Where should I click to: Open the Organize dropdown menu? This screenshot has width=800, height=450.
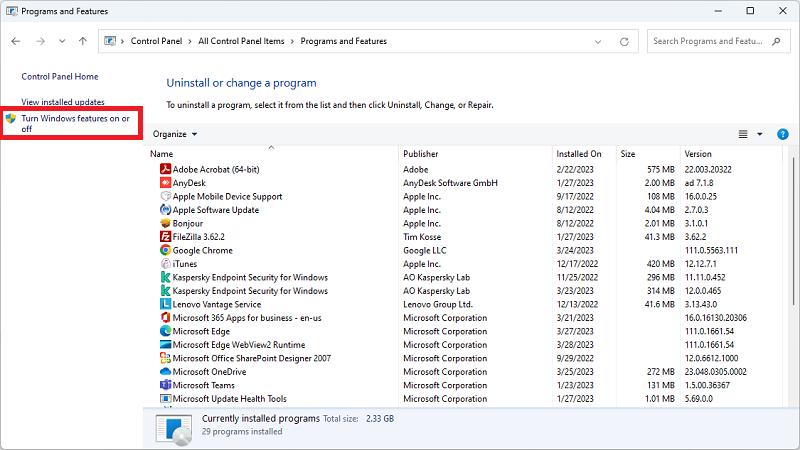point(175,134)
